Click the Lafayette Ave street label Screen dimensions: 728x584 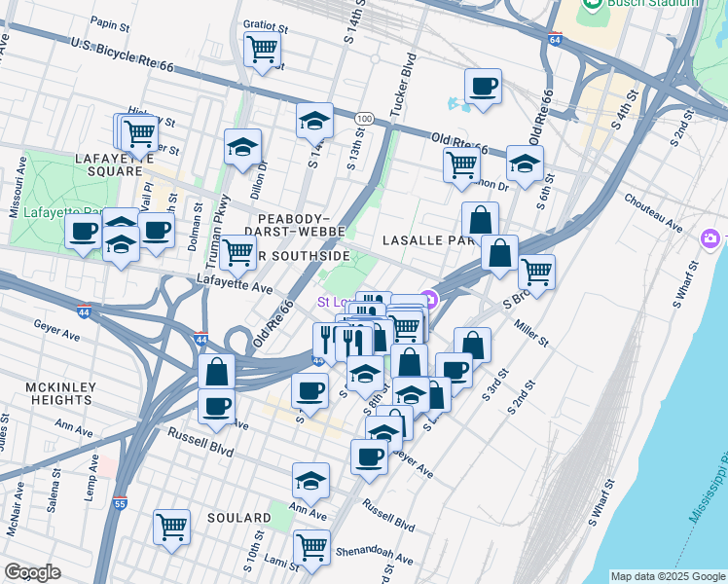[x=235, y=283]
